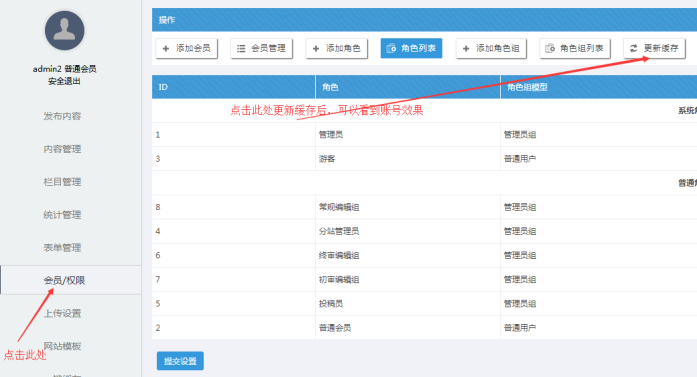The height and width of the screenshot is (377, 697).
Task: Click the 管理员 role row
Action: 425,135
